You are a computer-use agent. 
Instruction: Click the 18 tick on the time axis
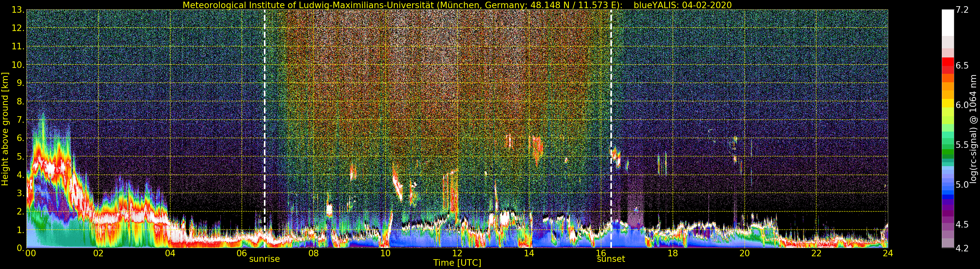click(x=673, y=253)
